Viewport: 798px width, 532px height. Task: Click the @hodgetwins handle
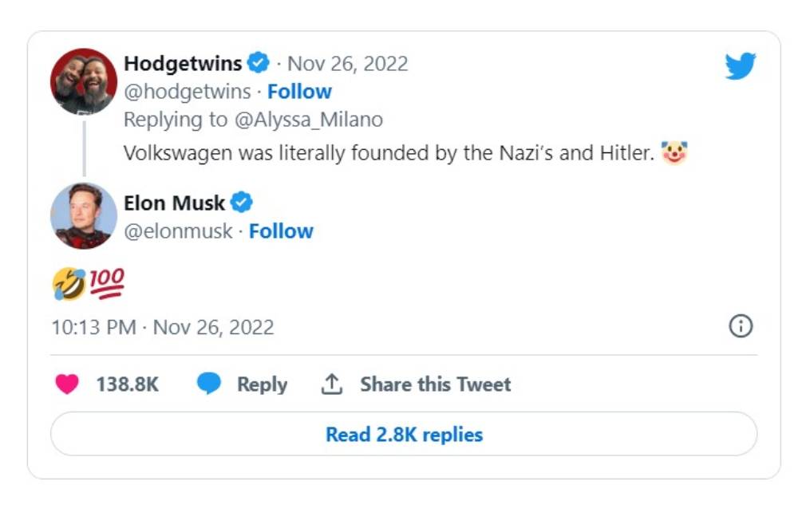click(187, 92)
